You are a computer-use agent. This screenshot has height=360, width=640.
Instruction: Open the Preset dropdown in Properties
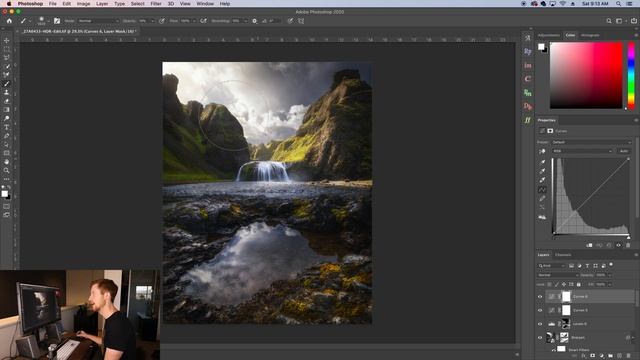point(591,142)
